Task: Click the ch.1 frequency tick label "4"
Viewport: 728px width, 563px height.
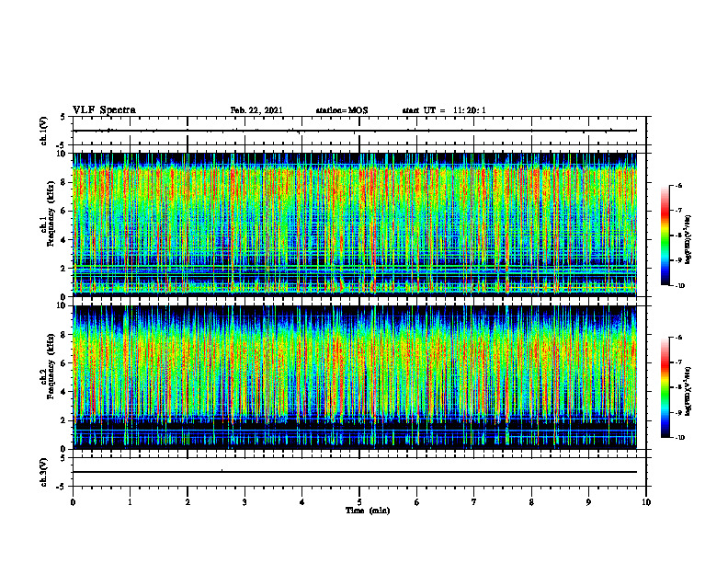Action: point(64,240)
